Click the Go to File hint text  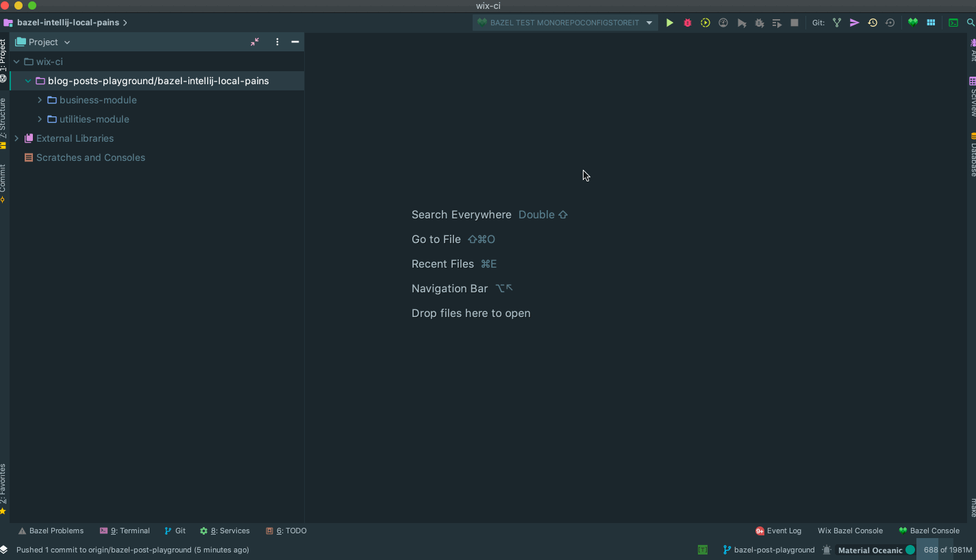click(x=436, y=239)
